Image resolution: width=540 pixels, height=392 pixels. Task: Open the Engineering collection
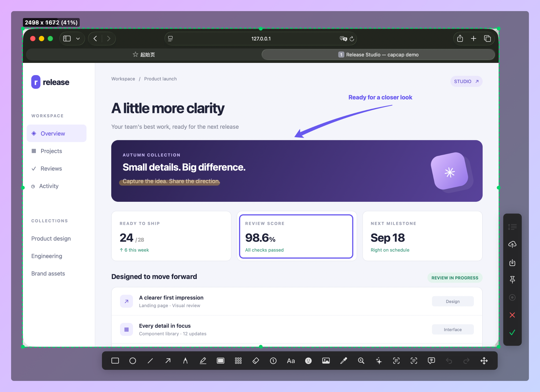pos(47,256)
